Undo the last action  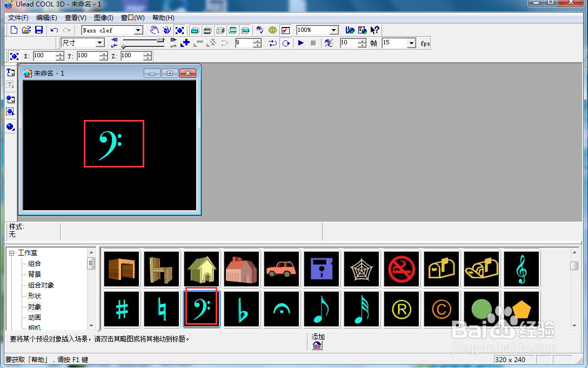55,30
